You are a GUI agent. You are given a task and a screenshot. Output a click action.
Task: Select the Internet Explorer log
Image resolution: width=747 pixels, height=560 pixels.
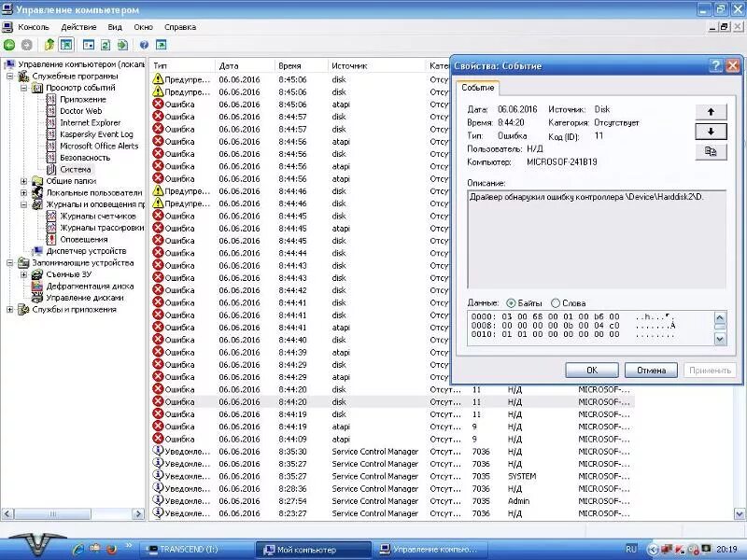(90, 123)
